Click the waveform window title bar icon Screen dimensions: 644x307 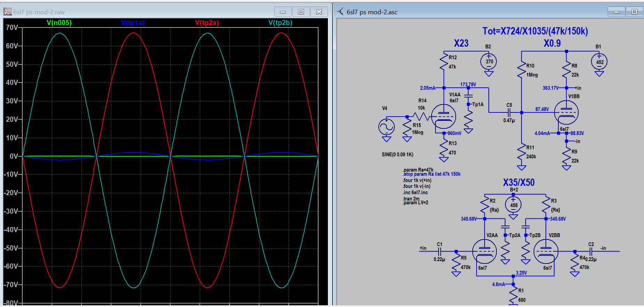[x=8, y=12]
